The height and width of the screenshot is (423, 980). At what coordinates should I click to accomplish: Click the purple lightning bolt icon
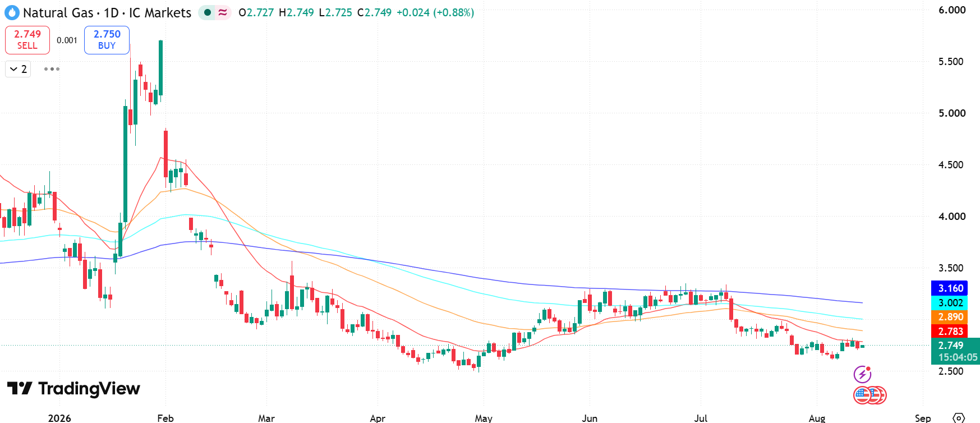click(x=862, y=374)
